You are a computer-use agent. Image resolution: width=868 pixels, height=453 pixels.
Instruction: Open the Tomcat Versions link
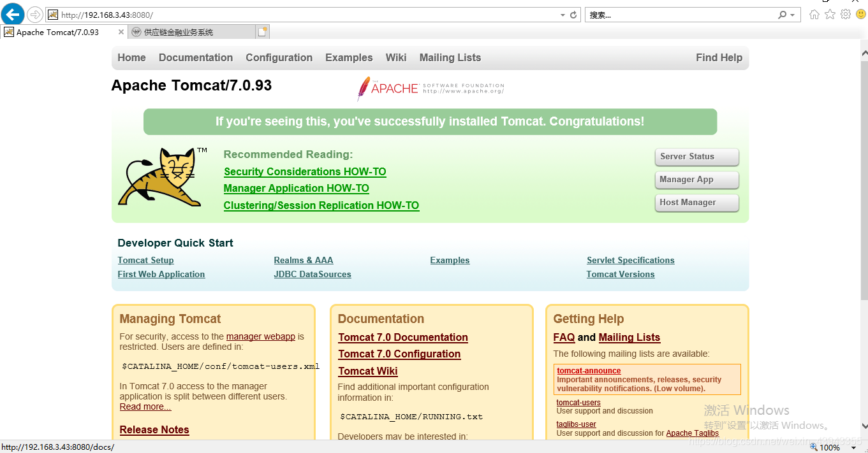(621, 274)
